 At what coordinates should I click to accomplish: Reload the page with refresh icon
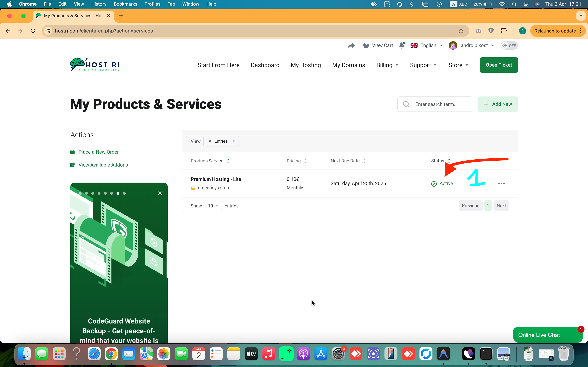[x=33, y=31]
